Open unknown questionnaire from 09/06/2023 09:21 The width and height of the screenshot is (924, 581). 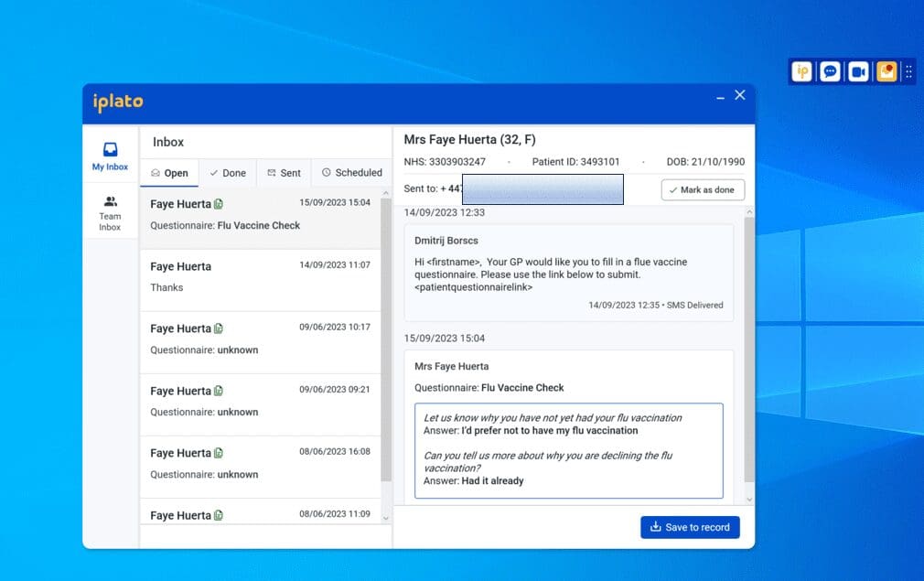pyautogui.click(x=261, y=404)
